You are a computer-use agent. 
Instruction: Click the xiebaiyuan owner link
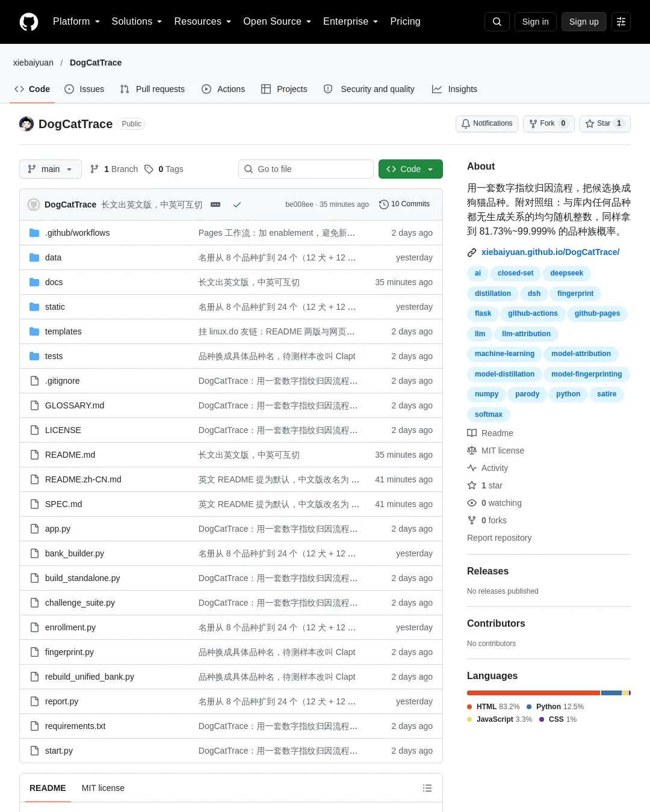pos(33,63)
